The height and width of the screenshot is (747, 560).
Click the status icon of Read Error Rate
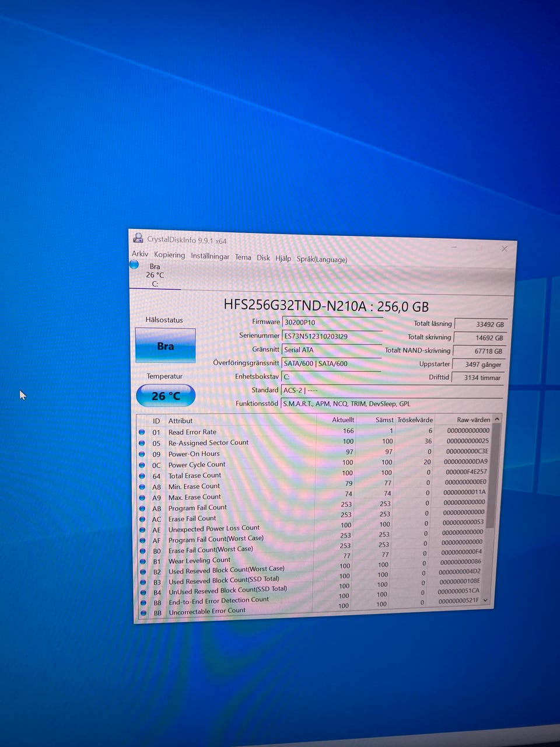pos(142,432)
